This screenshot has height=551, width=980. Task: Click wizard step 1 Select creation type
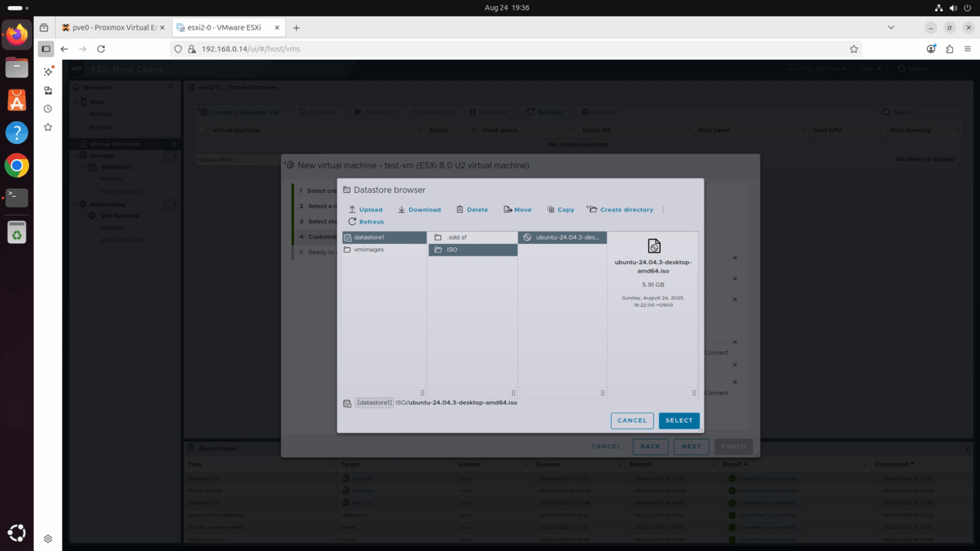tap(317, 191)
